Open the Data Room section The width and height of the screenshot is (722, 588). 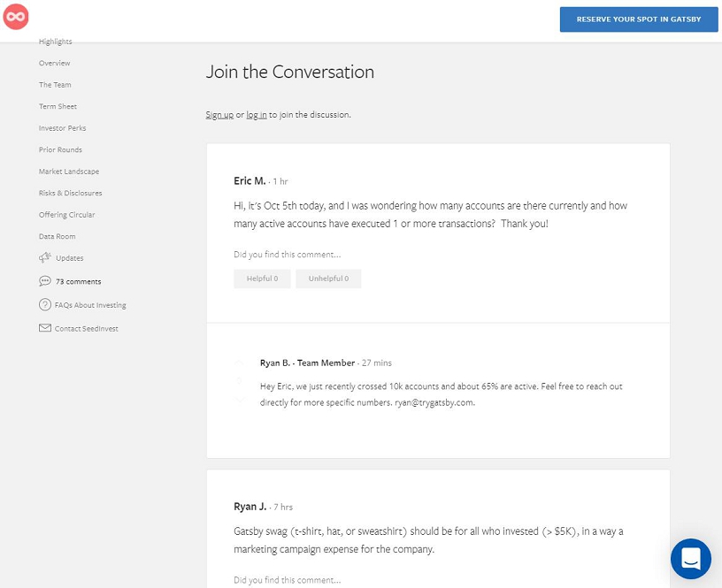tap(57, 237)
